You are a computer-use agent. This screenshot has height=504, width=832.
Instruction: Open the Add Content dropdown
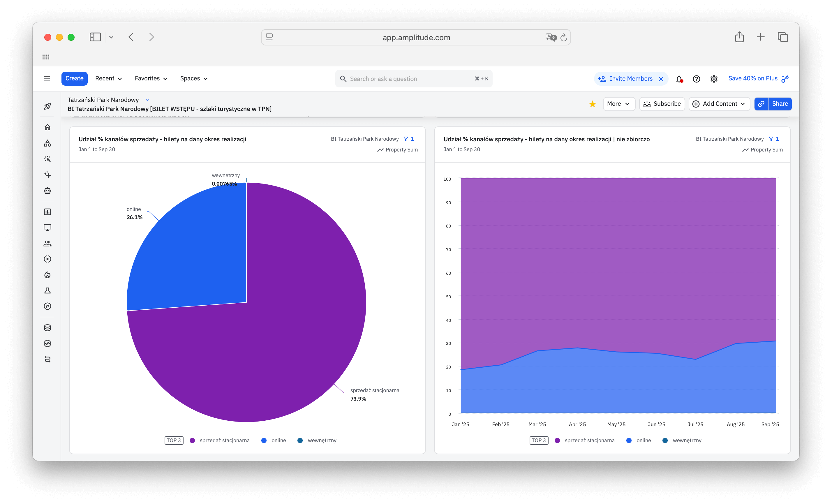click(719, 104)
